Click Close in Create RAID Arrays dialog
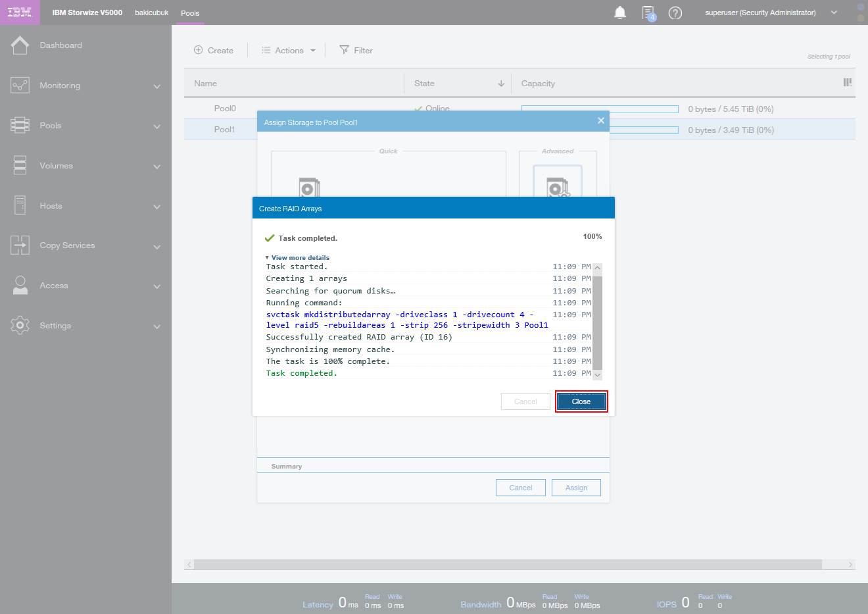The image size is (868, 614). 581,401
